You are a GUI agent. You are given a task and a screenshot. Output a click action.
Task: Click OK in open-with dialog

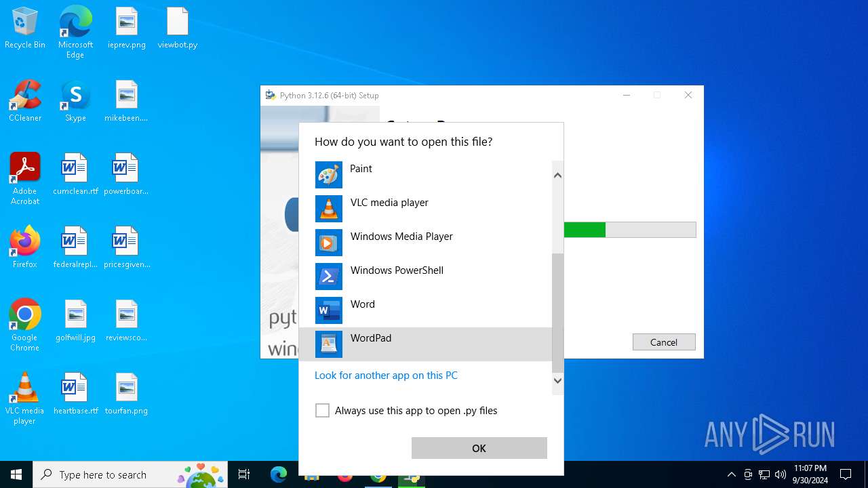click(x=479, y=448)
